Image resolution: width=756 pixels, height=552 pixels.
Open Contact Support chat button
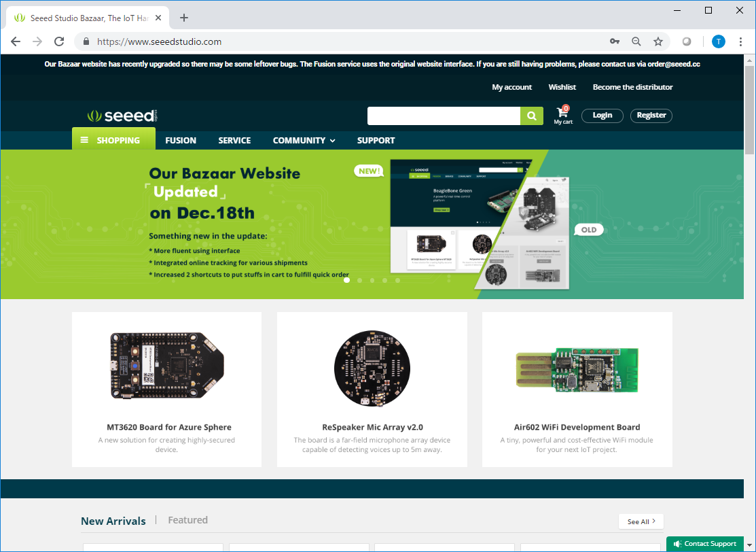point(705,544)
